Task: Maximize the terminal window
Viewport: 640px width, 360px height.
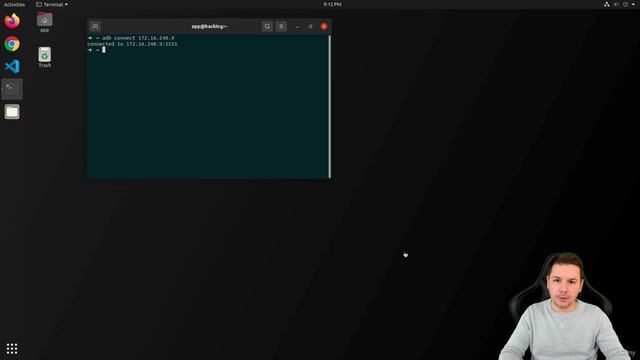Action: click(311, 27)
